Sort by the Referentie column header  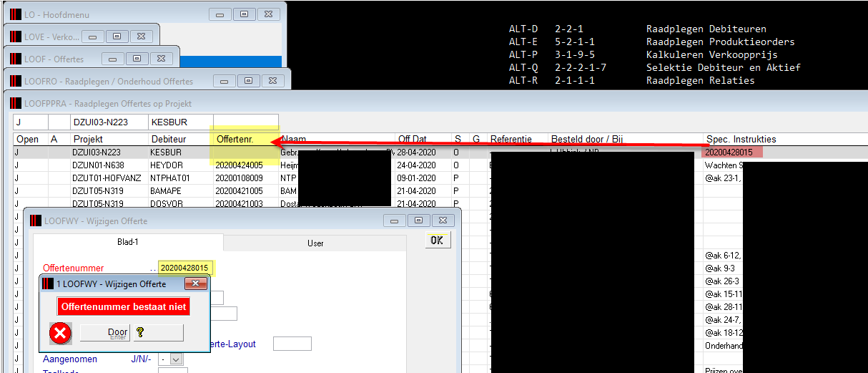(518, 139)
